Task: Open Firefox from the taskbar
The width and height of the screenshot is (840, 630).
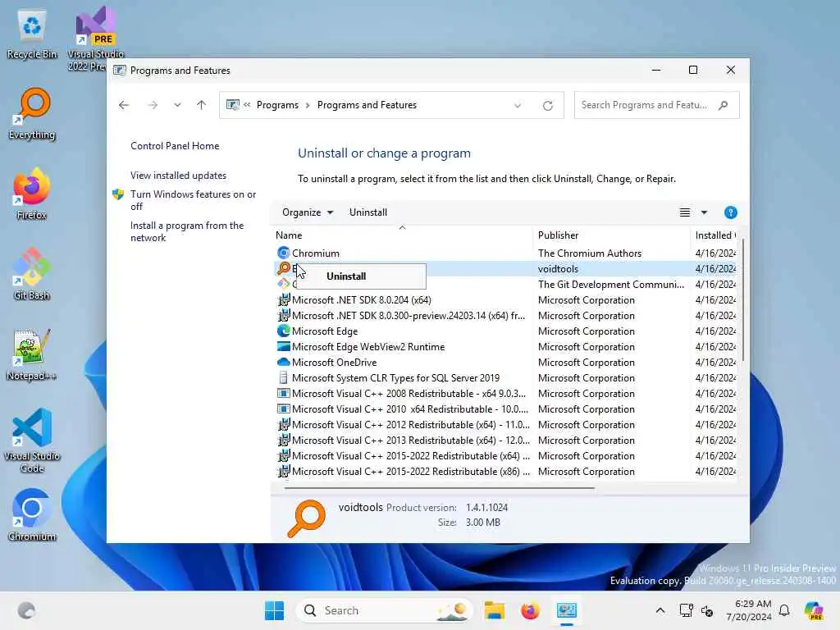Action: coord(530,610)
